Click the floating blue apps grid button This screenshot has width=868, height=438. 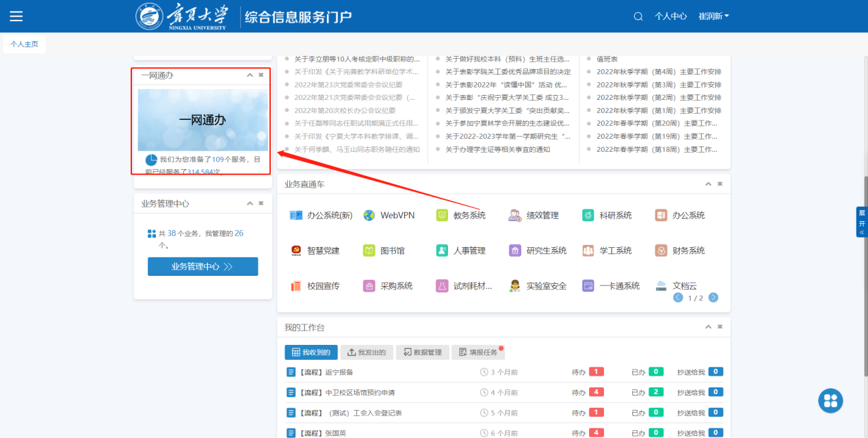pyautogui.click(x=830, y=400)
